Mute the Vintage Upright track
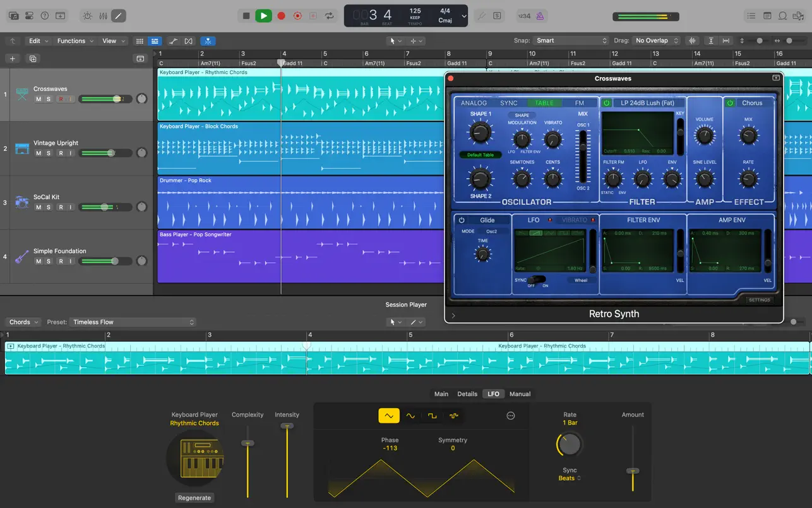This screenshot has width=812, height=508. click(x=38, y=153)
